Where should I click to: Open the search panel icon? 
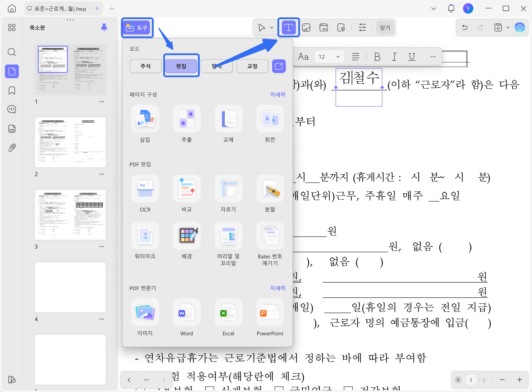[x=12, y=52]
